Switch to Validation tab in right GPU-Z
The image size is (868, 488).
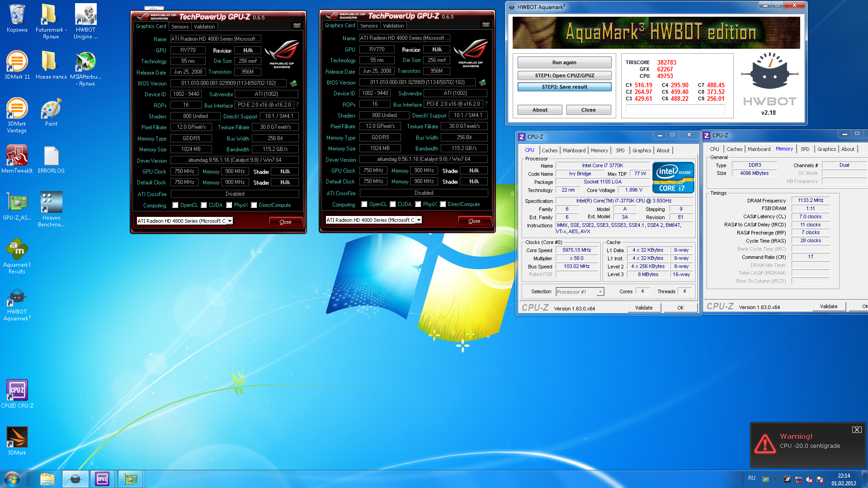(394, 26)
